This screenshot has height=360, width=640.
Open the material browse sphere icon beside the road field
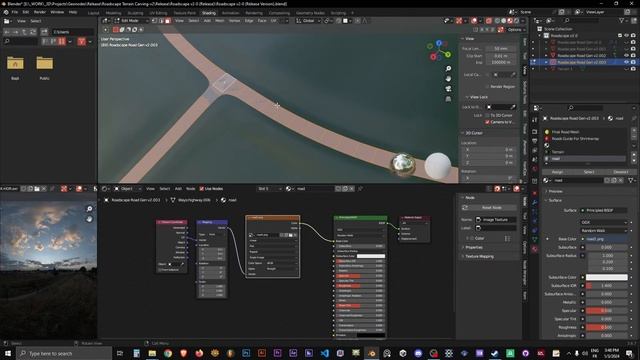[546, 180]
